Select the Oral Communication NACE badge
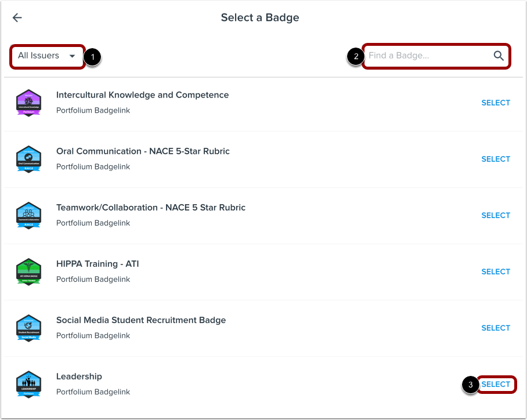Viewport: 527px width, 420px height. pos(496,159)
